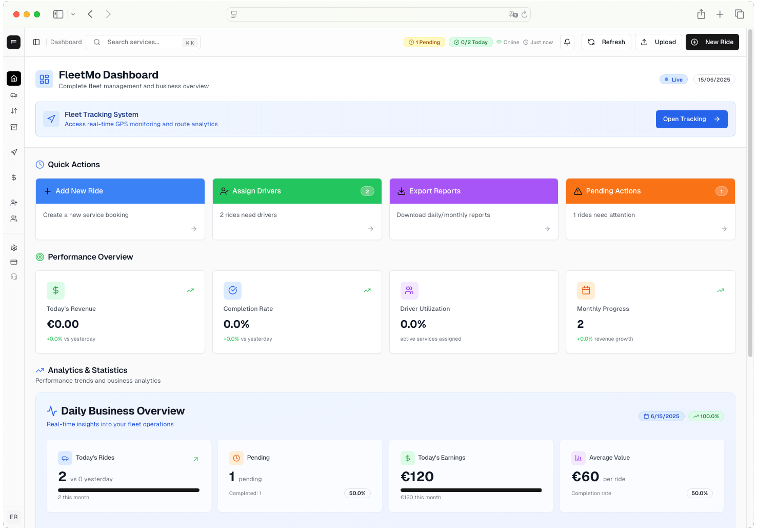The image size is (757, 532).
Task: Click the Safari share icon
Action: pos(701,14)
